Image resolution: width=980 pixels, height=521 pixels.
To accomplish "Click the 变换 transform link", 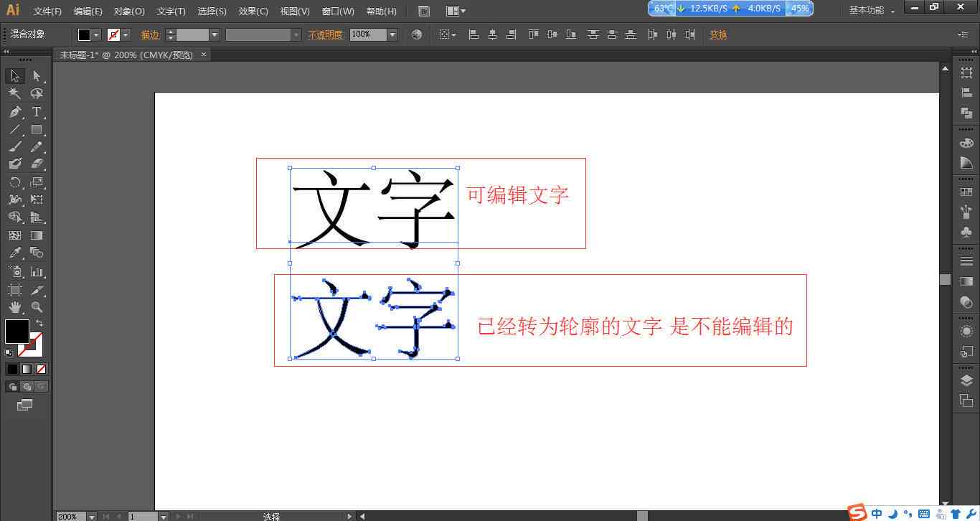I will [x=718, y=34].
